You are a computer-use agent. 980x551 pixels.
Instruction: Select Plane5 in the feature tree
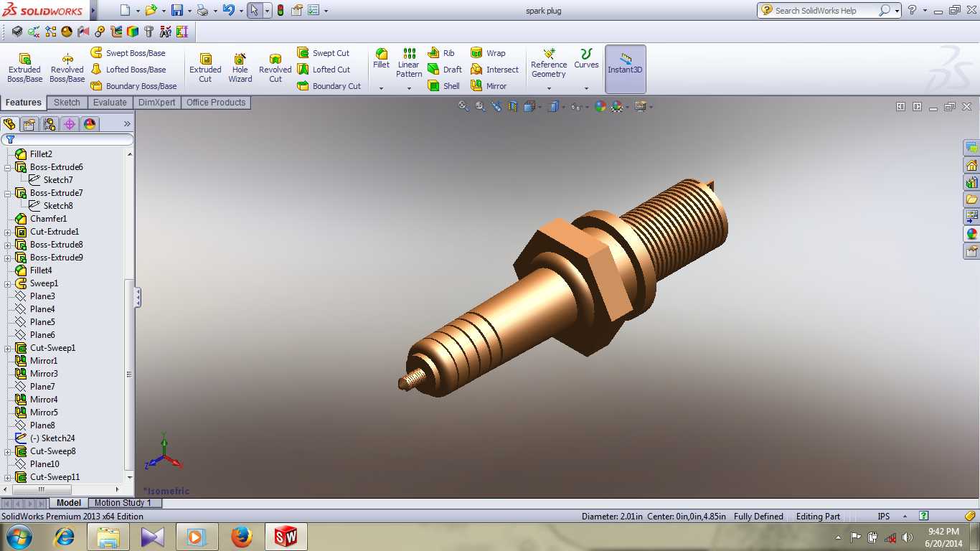click(42, 322)
